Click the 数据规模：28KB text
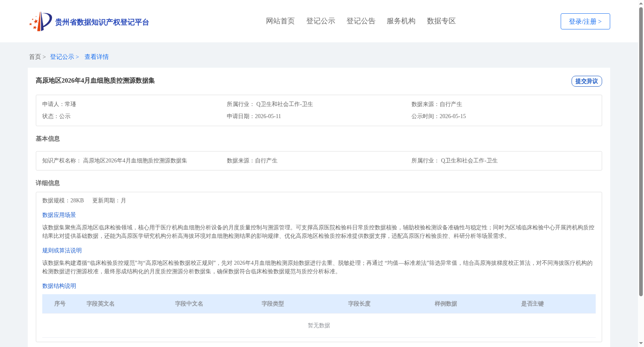644x347 pixels. pyautogui.click(x=63, y=200)
